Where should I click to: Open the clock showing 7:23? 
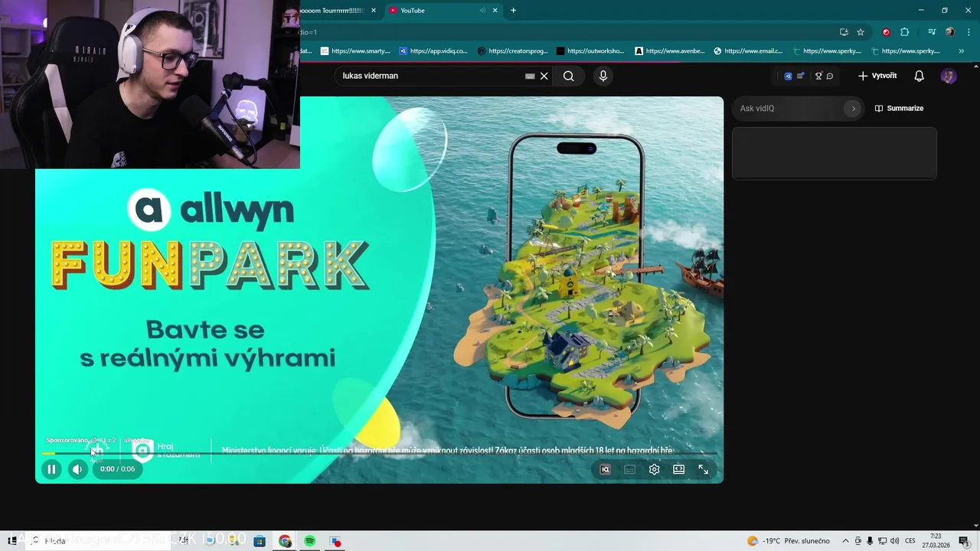[x=936, y=541]
